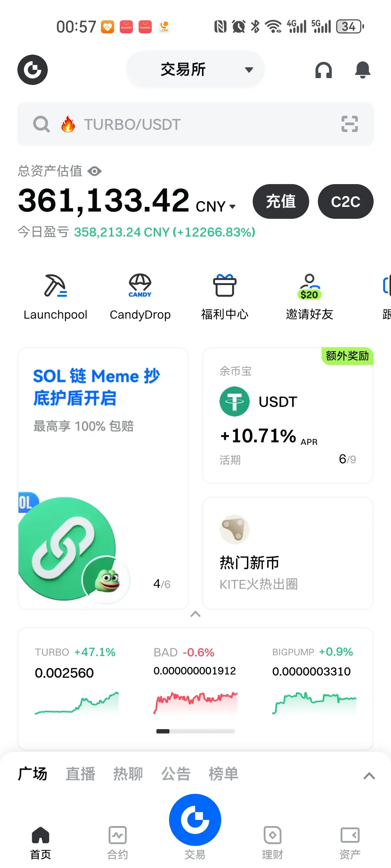
Task: Tap the 总资产估值 label
Action: click(x=50, y=171)
